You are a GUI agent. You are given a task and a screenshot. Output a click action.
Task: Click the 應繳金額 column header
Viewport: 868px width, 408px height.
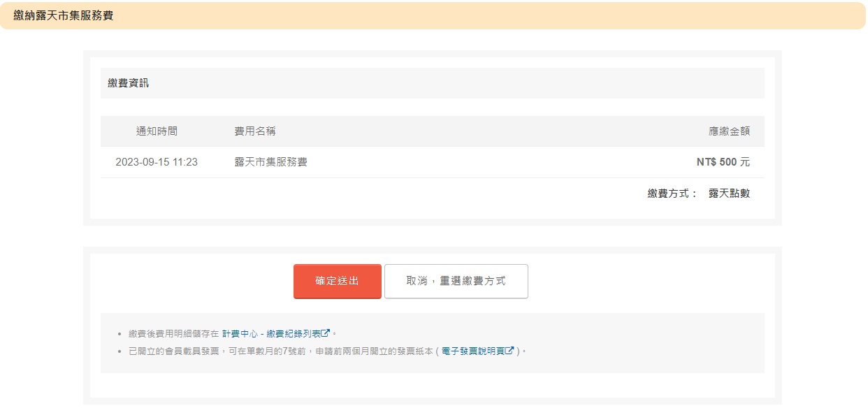click(x=729, y=131)
